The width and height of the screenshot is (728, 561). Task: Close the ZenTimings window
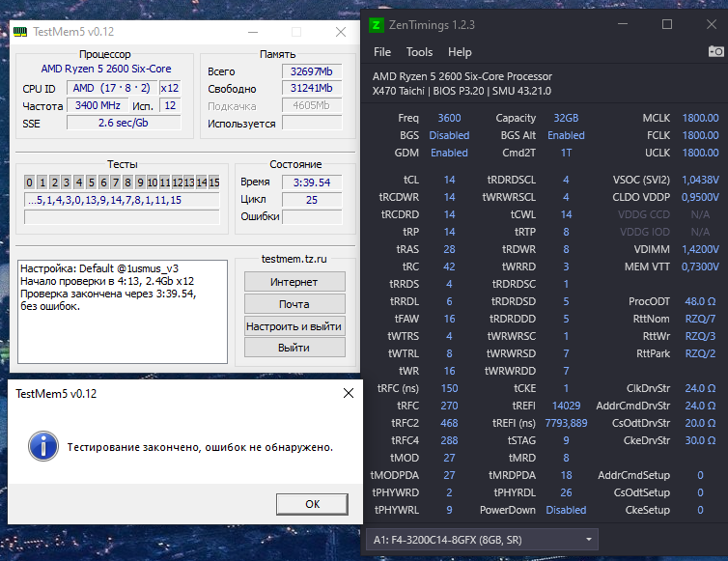coord(712,24)
